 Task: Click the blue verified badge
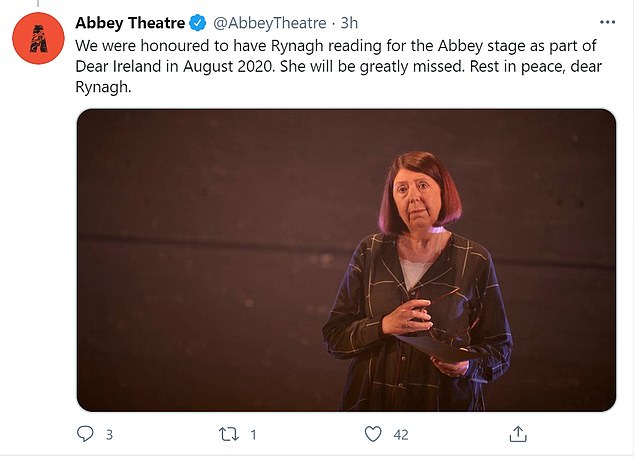(198, 23)
